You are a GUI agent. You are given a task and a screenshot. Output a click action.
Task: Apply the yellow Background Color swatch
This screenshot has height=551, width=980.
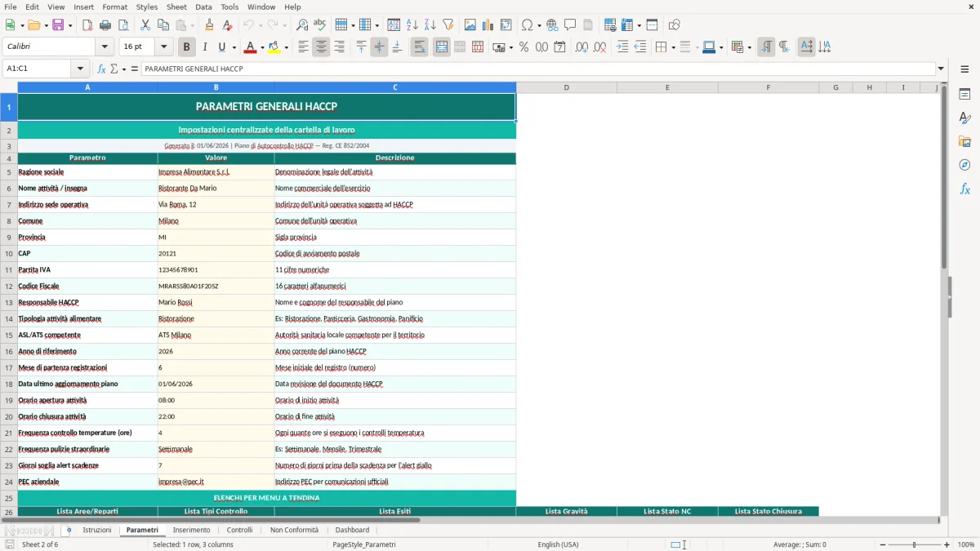pyautogui.click(x=274, y=47)
